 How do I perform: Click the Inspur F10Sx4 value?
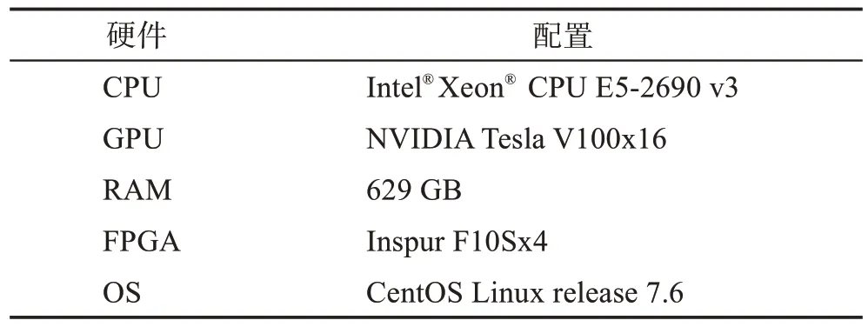[x=457, y=243]
